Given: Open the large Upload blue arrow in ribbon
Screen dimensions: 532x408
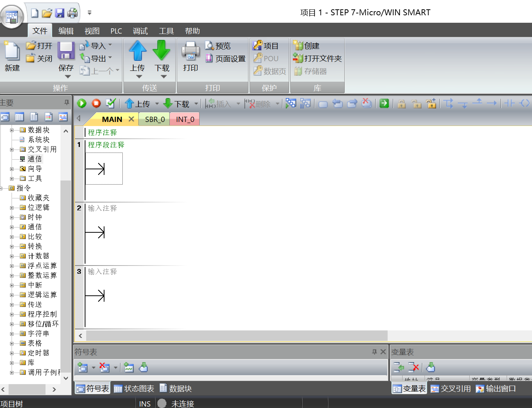Looking at the screenshot, I should coord(138,51).
